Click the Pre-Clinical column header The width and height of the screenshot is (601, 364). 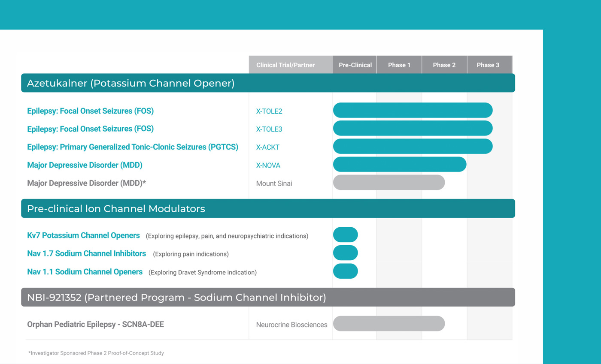355,65
